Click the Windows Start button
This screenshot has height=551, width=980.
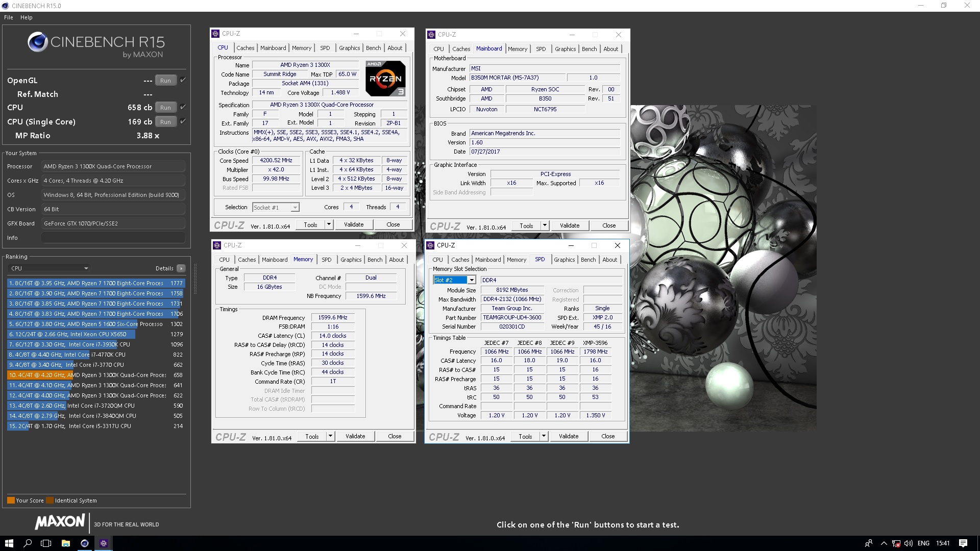click(x=9, y=543)
